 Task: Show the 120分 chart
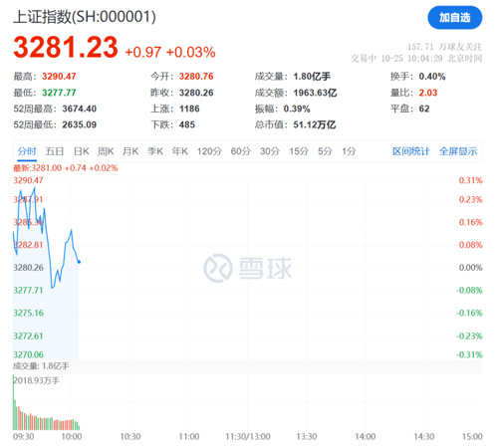[209, 151]
